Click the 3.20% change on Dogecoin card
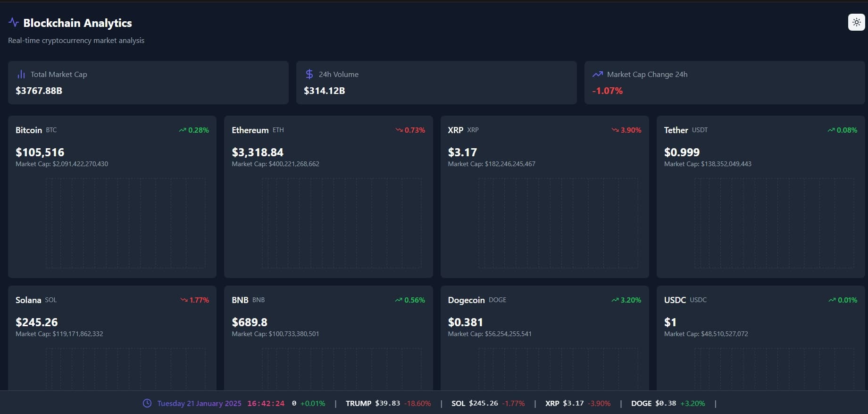868x414 pixels. point(631,300)
